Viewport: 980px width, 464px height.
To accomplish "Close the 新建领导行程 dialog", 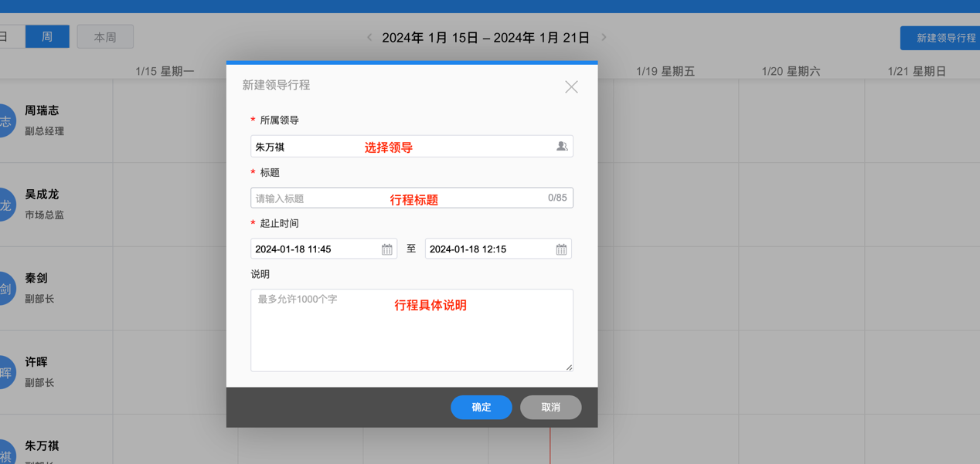I will point(571,87).
